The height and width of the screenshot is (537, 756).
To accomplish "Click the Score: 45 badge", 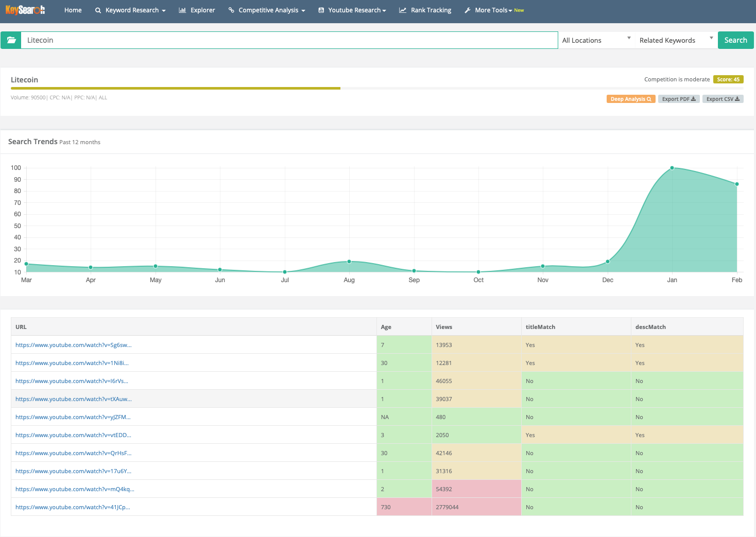I will tap(728, 79).
